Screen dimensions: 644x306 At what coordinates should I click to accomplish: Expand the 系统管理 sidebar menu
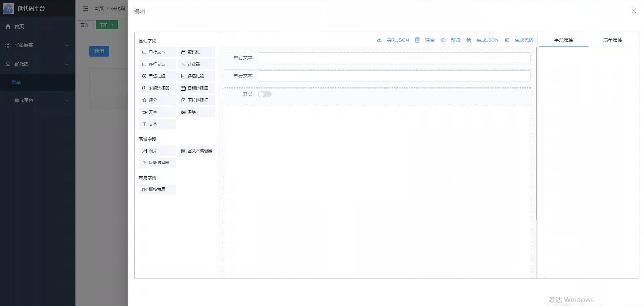[x=38, y=45]
